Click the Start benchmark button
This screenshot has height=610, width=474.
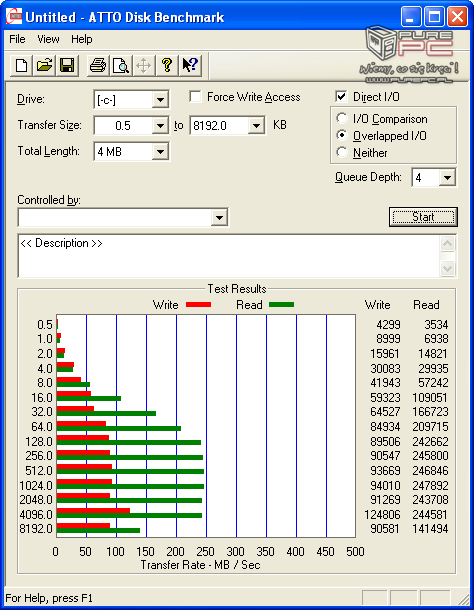(423, 217)
